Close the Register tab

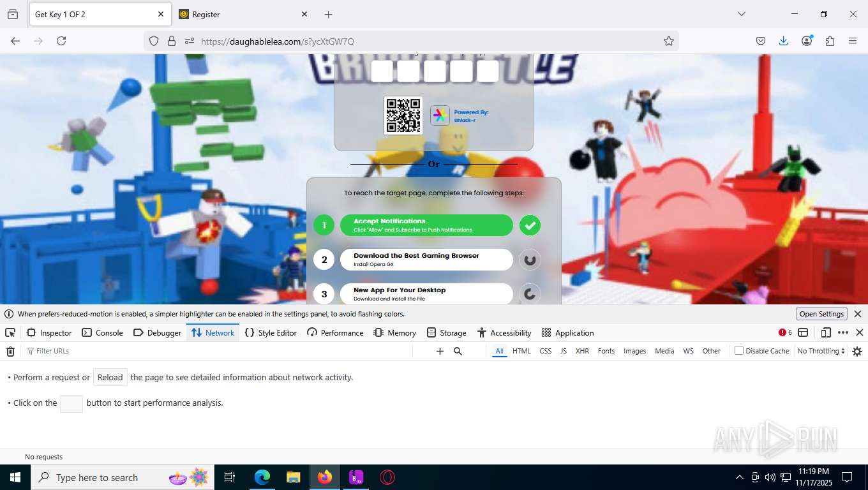click(x=304, y=14)
